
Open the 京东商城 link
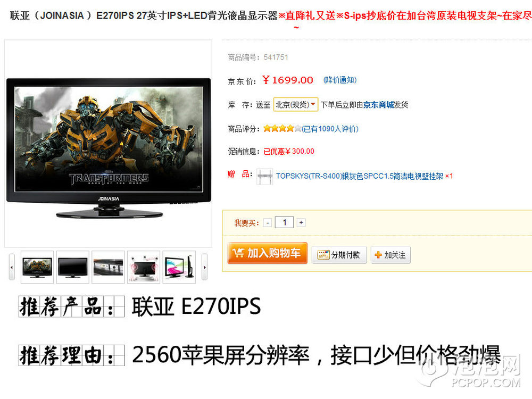(x=378, y=105)
